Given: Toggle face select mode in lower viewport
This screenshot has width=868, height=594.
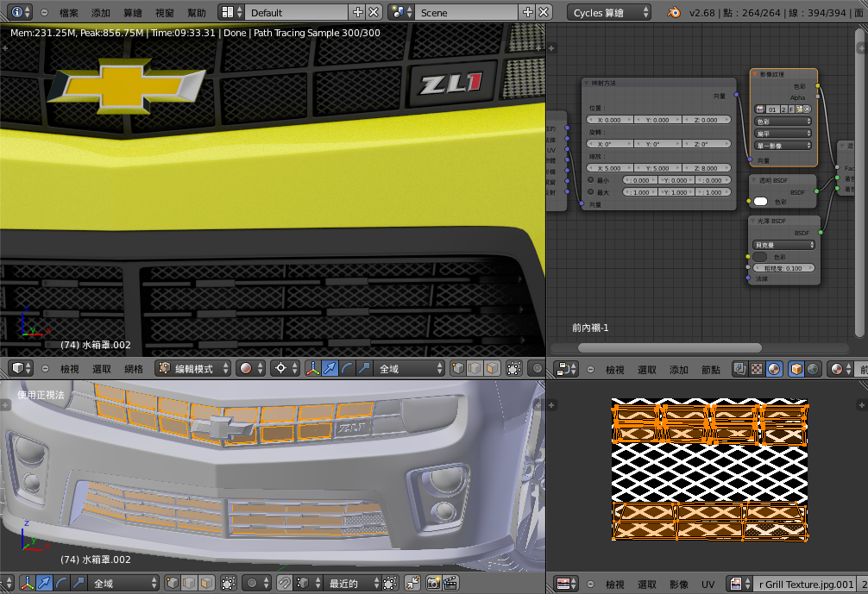Looking at the screenshot, I should click(x=206, y=583).
